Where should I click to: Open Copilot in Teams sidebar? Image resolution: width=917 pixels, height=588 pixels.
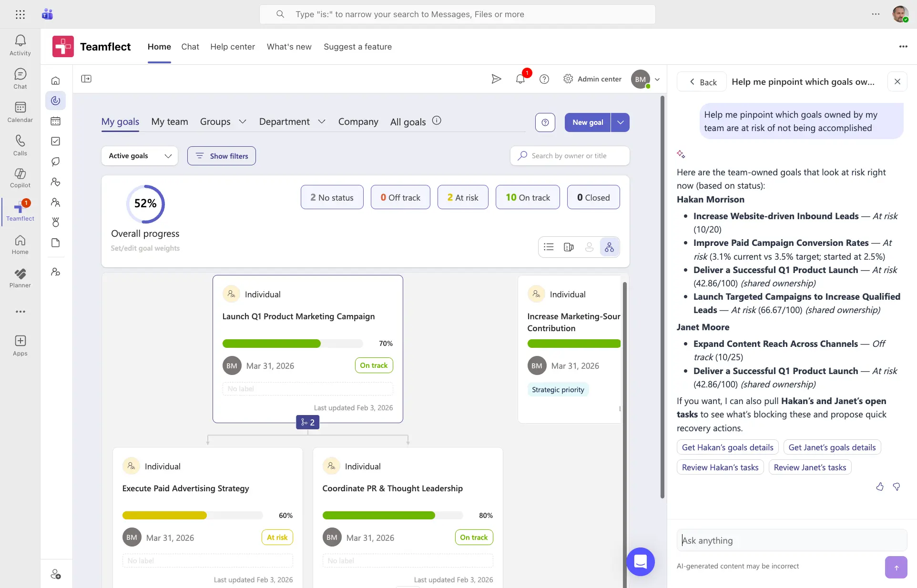[x=20, y=178]
